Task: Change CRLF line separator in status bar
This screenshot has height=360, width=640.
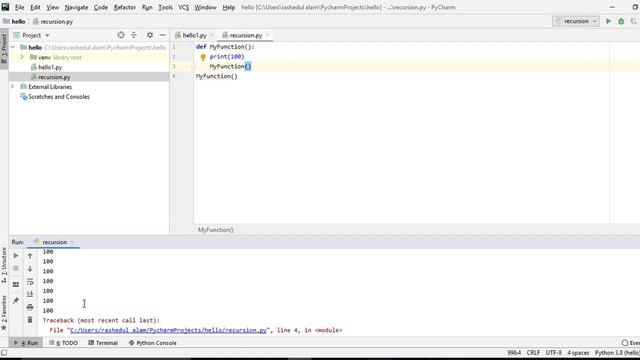Action: [533, 353]
